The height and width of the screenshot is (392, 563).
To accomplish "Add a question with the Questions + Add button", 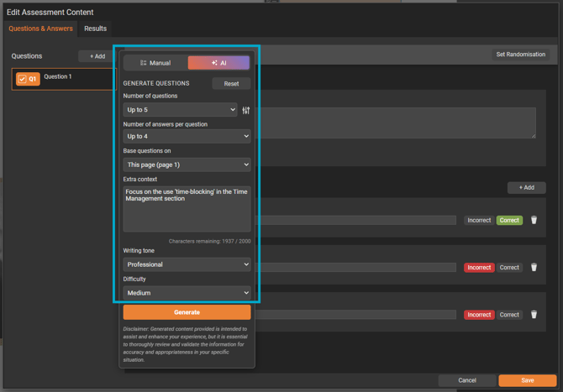I will pos(97,56).
